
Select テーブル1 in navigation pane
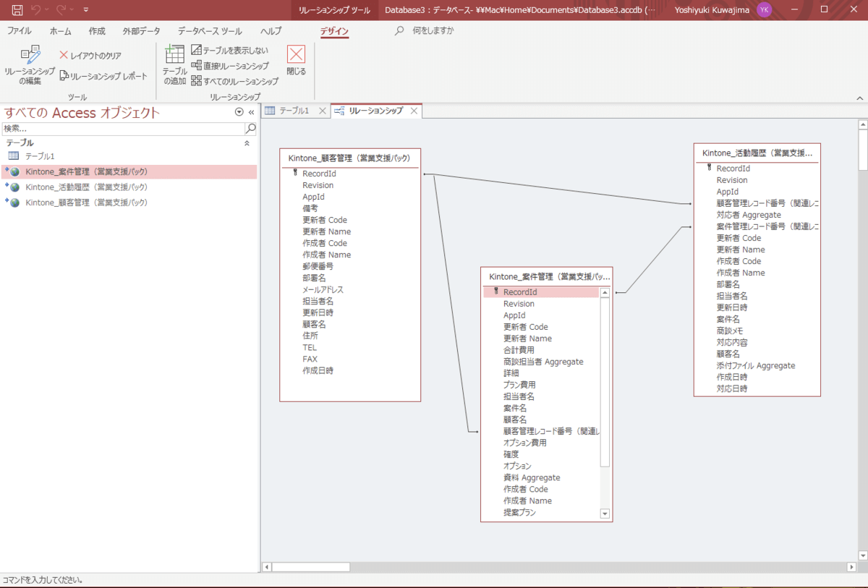pos(129,156)
